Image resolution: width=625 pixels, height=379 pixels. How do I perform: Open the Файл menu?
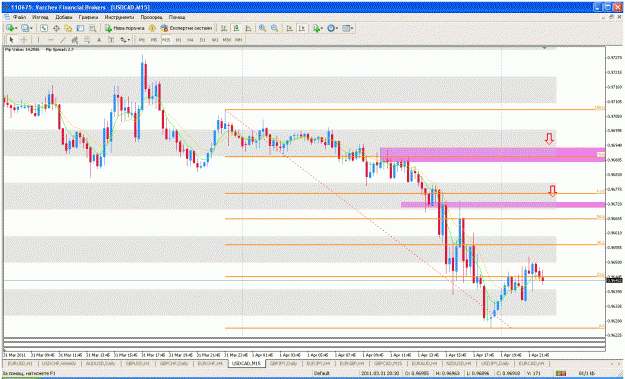coord(20,18)
